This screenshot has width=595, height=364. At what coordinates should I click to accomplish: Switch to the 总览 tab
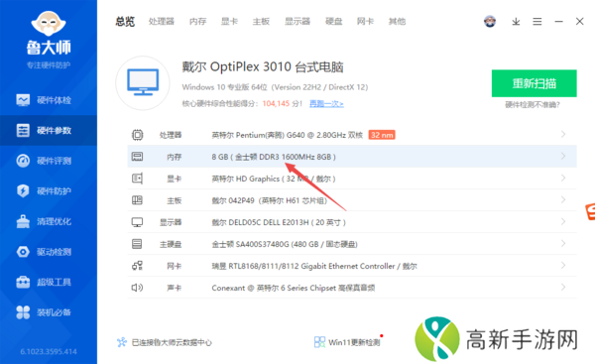125,22
